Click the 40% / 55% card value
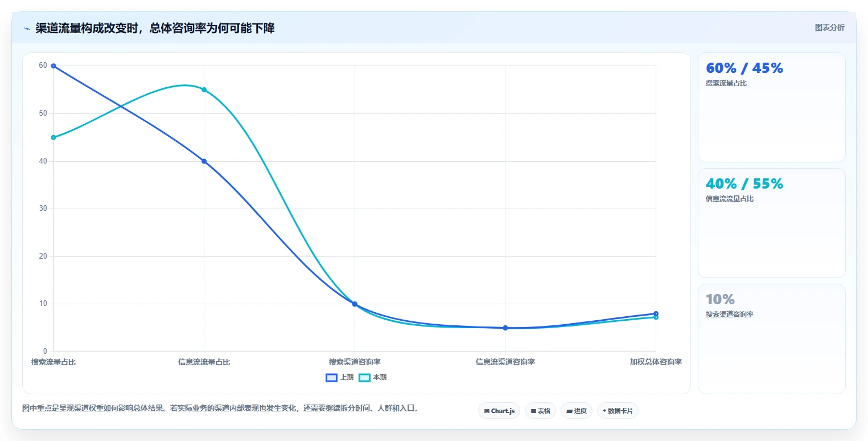Image resolution: width=868 pixels, height=441 pixels. (x=744, y=183)
